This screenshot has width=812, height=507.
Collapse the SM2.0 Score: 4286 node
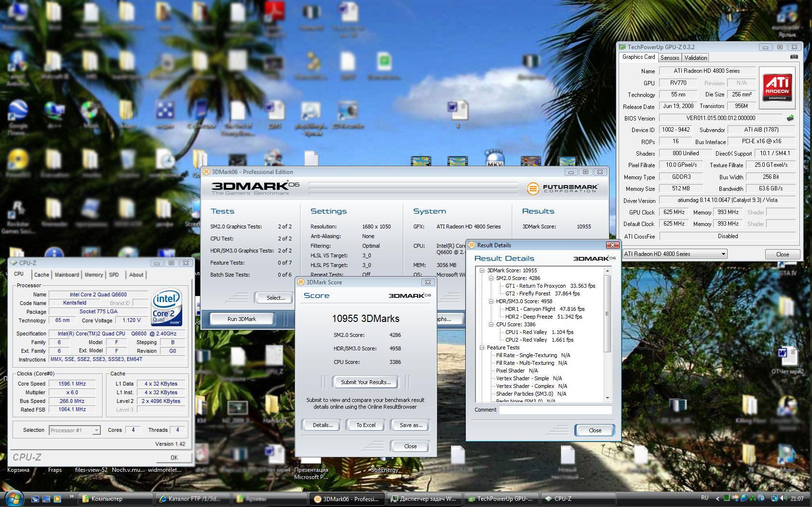coord(491,278)
